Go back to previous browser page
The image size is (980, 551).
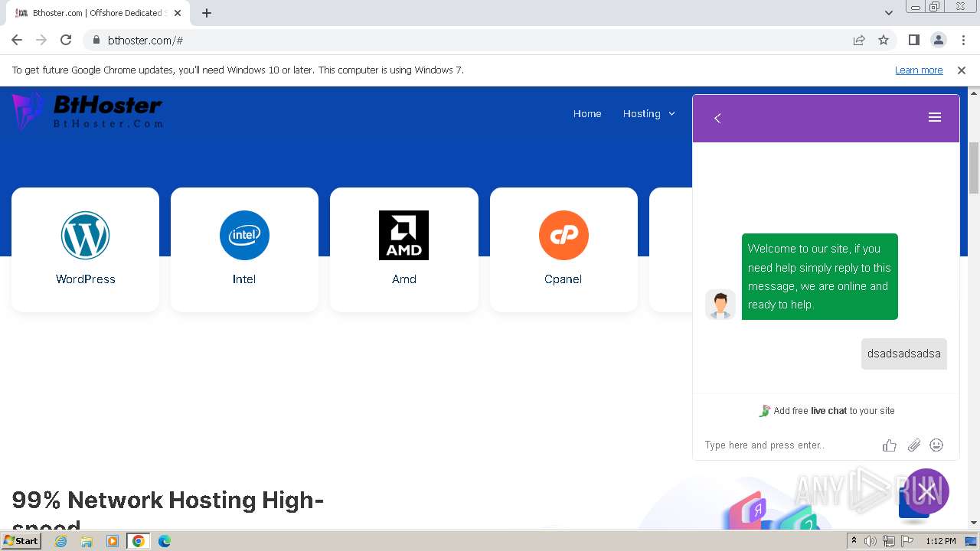point(17,40)
